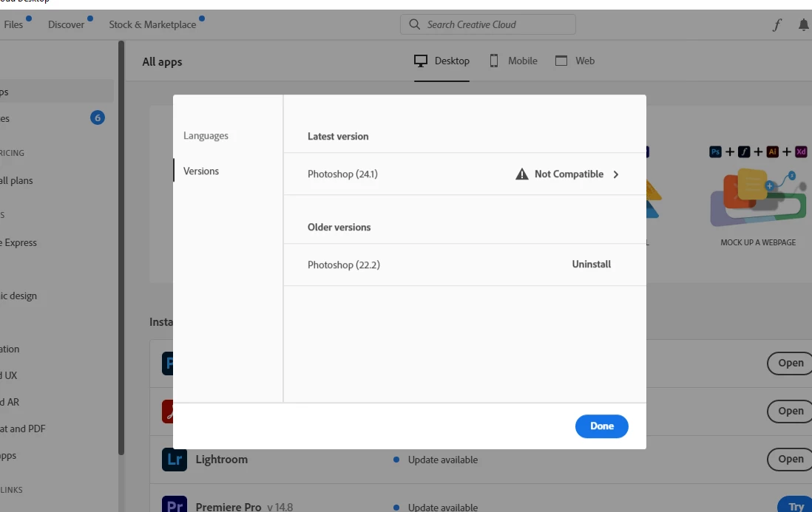Open Lightroom with its Open button

(x=790, y=459)
